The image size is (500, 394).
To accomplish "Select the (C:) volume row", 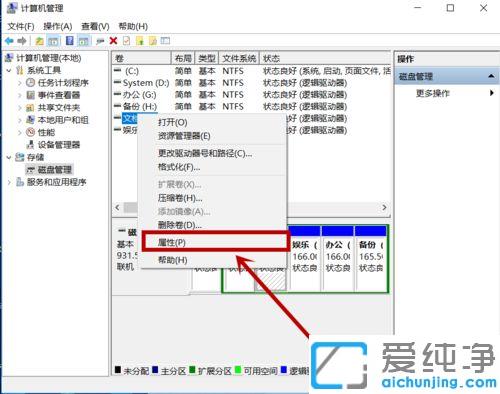I will pyautogui.click(x=251, y=71).
